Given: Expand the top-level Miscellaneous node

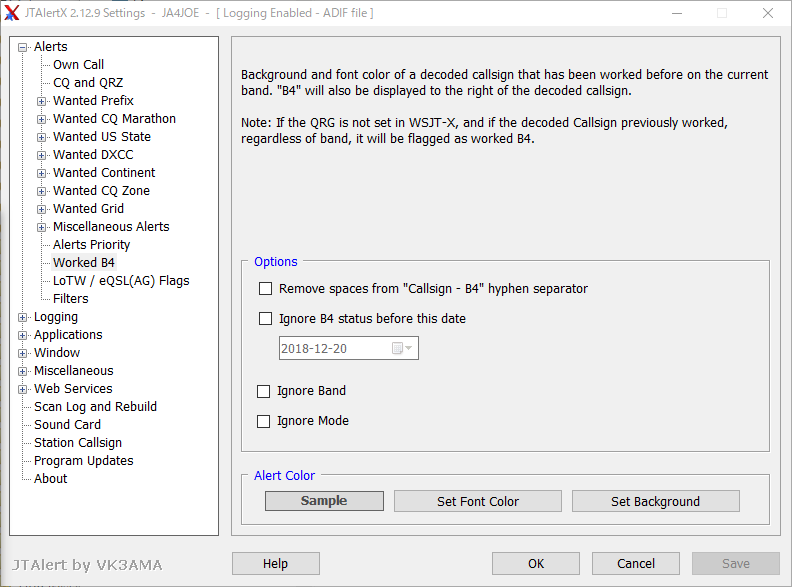Looking at the screenshot, I should click(x=22, y=371).
